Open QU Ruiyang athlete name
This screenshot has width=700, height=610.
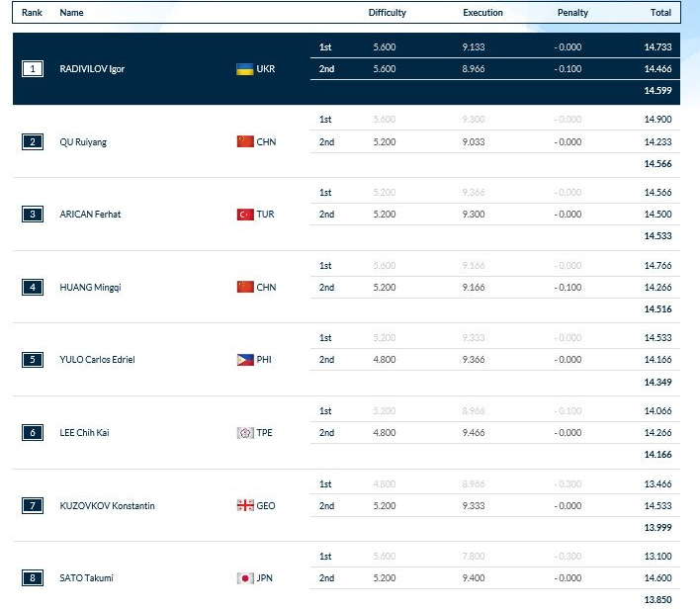(83, 142)
